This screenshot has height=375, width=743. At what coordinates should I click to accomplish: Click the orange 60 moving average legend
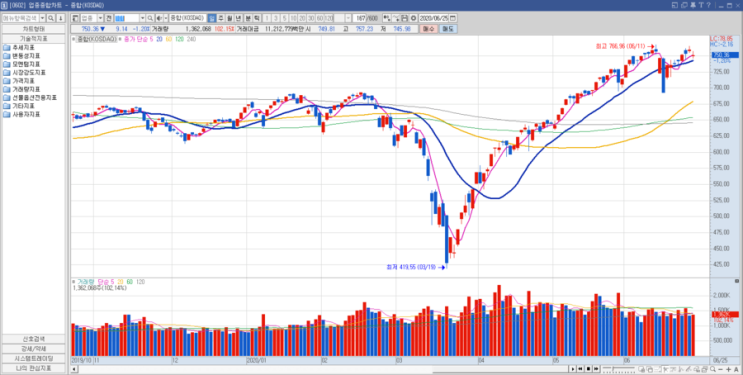tap(169, 39)
